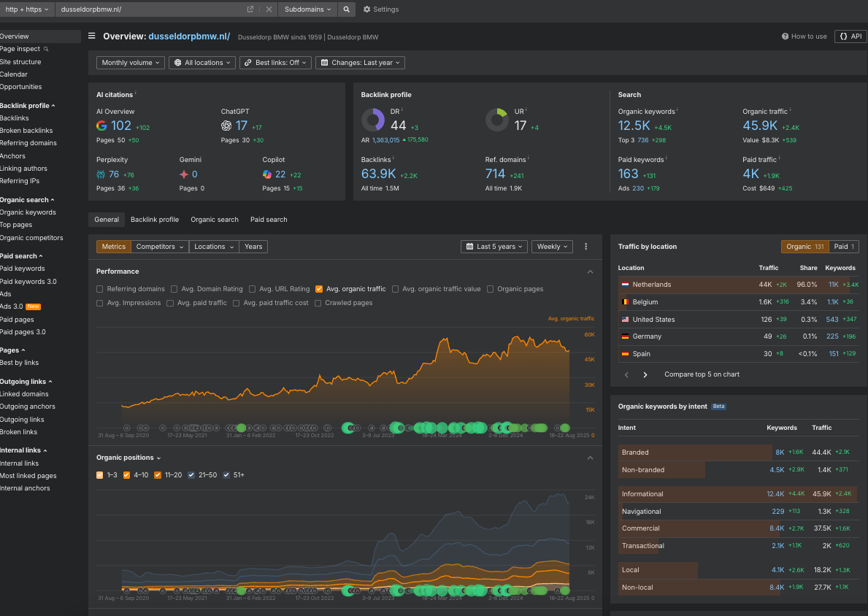This screenshot has width=868, height=616.
Task: Open the API button
Action: (850, 36)
